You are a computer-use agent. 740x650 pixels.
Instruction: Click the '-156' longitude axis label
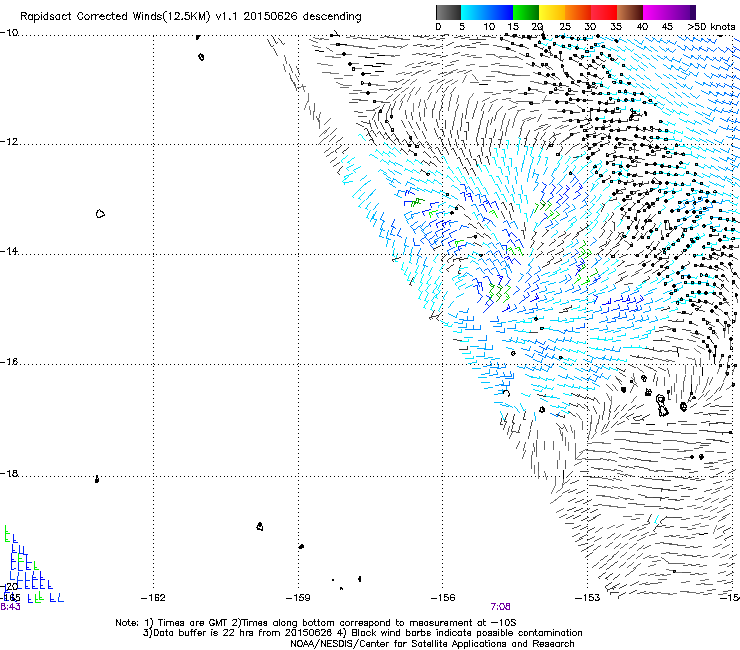(x=443, y=598)
